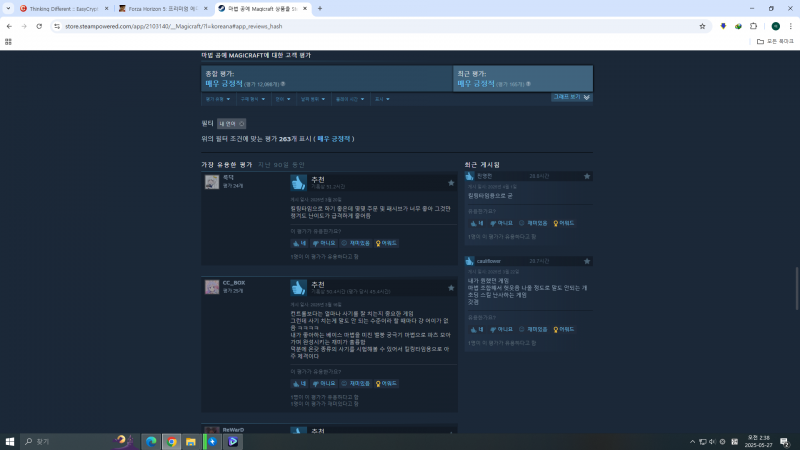This screenshot has width=800, height=450.
Task: Click the Chrome icon in the taskbar
Action: tap(171, 441)
